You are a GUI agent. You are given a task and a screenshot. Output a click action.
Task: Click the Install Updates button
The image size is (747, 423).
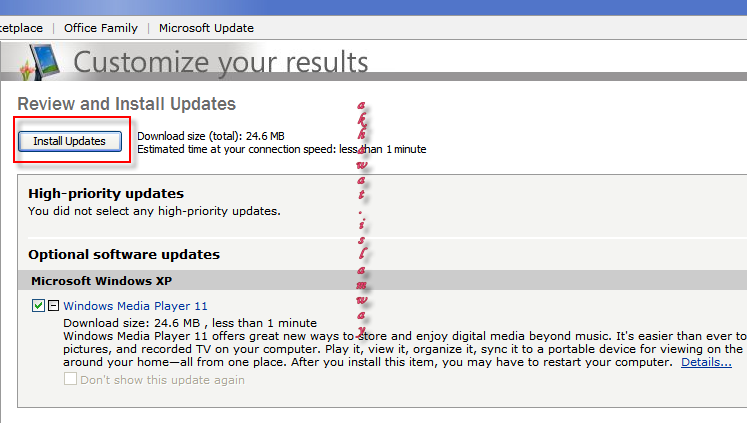click(70, 141)
